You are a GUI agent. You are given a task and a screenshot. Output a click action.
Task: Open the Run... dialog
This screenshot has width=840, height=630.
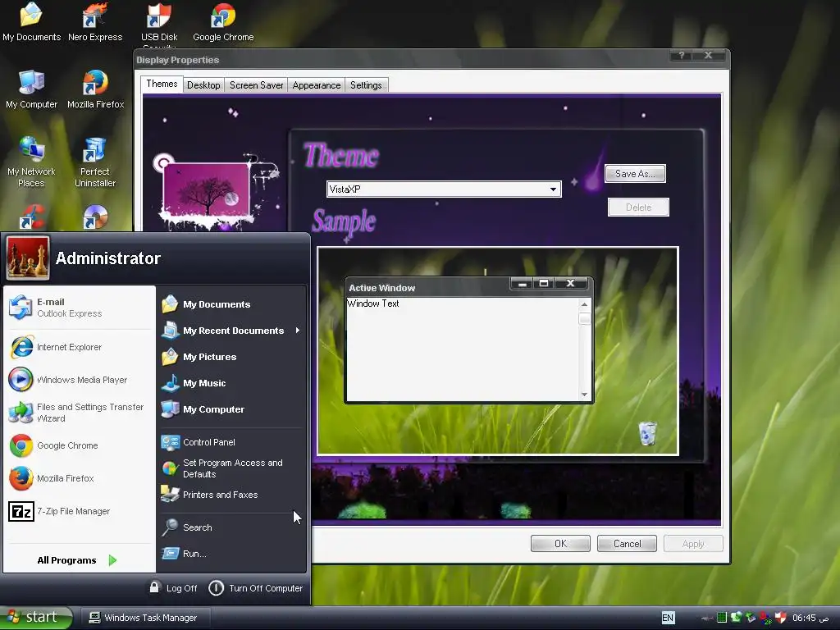coord(232,554)
